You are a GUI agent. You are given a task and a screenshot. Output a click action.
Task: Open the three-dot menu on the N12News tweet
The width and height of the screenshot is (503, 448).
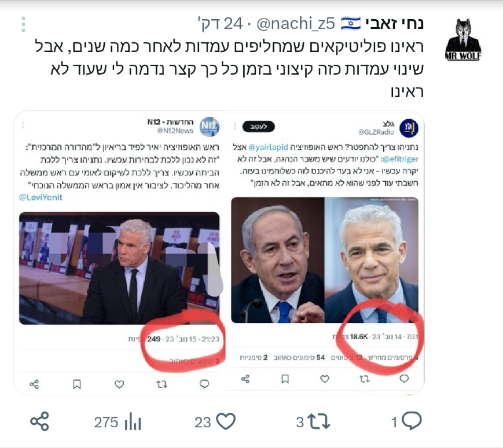(x=23, y=125)
